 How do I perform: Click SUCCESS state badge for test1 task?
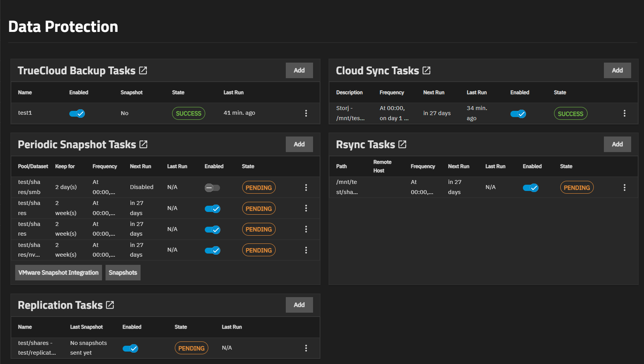point(188,114)
